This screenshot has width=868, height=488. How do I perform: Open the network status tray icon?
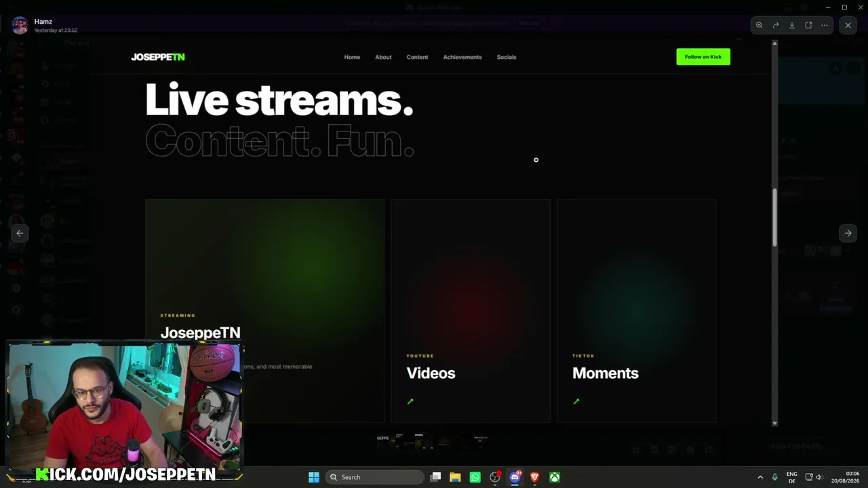(809, 477)
